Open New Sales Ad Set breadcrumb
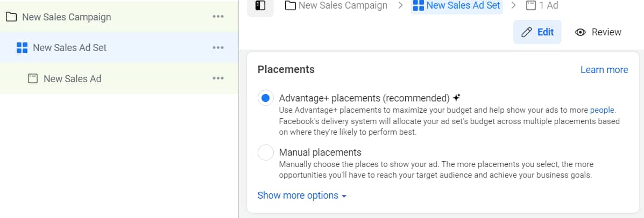644x218 pixels. click(x=457, y=6)
